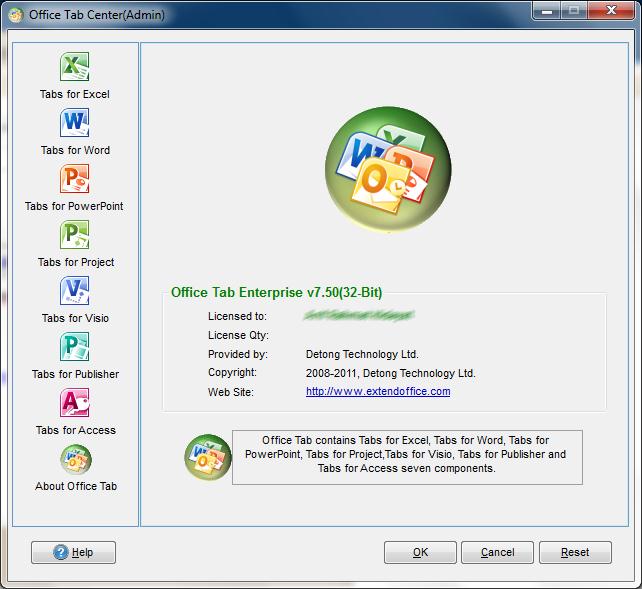Click the 'Tabs for PowerPoint' label

pos(74,206)
